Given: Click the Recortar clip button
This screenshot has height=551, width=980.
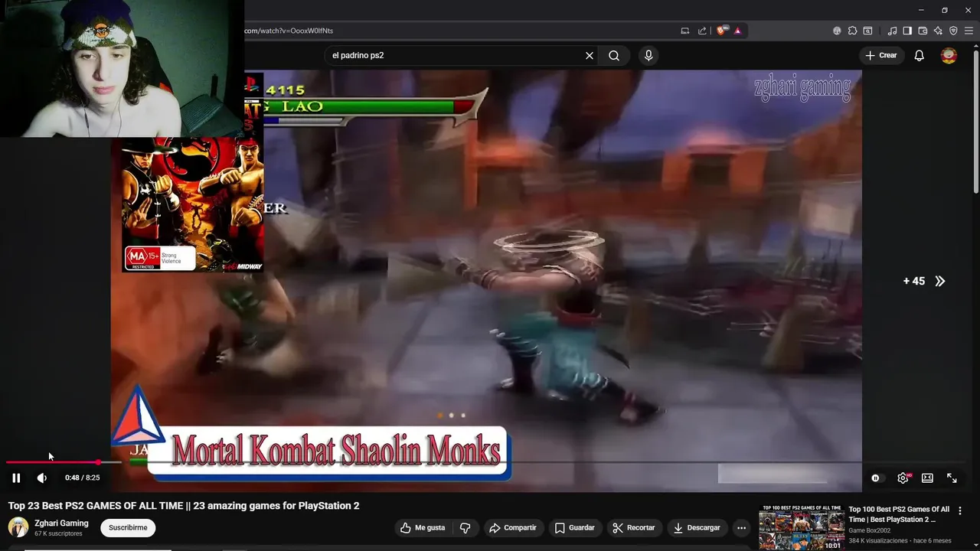Looking at the screenshot, I should point(633,527).
